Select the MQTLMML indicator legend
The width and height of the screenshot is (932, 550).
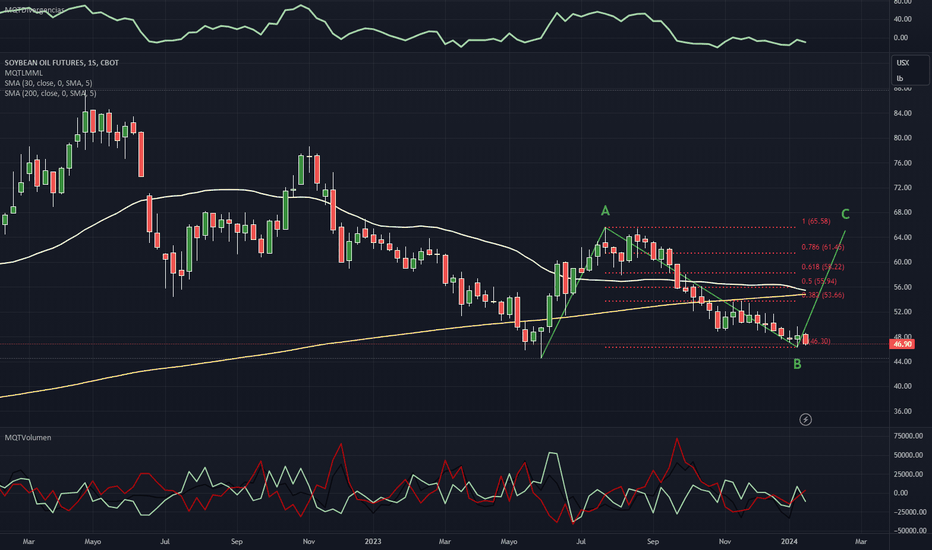24,73
